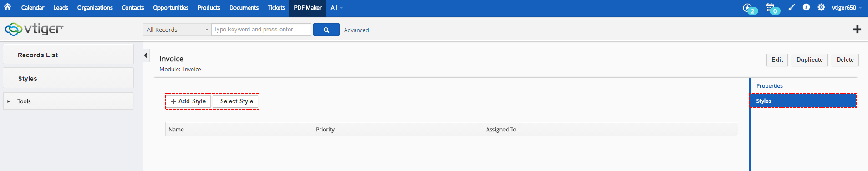Focus the keyword search field
Viewport: 868px width, 171px height.
(261, 30)
